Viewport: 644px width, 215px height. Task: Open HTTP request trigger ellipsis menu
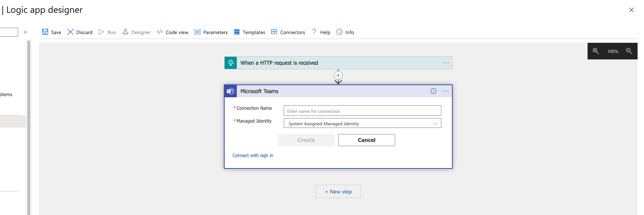(446, 63)
